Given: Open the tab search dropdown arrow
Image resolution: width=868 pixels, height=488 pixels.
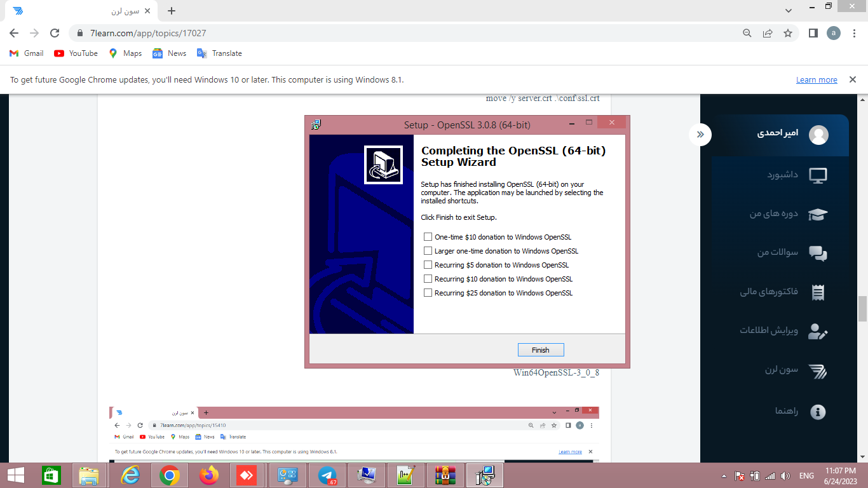Looking at the screenshot, I should 789,11.
